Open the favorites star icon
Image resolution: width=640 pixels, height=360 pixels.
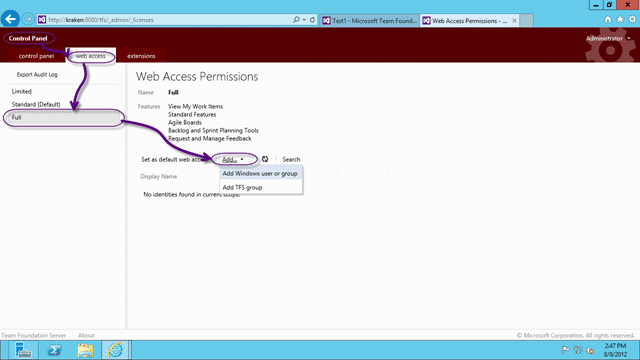click(620, 20)
